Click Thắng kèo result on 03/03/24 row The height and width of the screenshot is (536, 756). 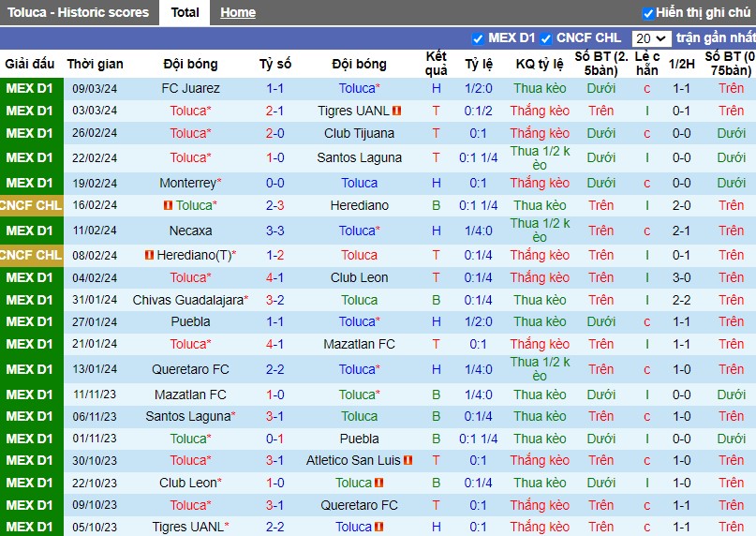pyautogui.click(x=540, y=111)
